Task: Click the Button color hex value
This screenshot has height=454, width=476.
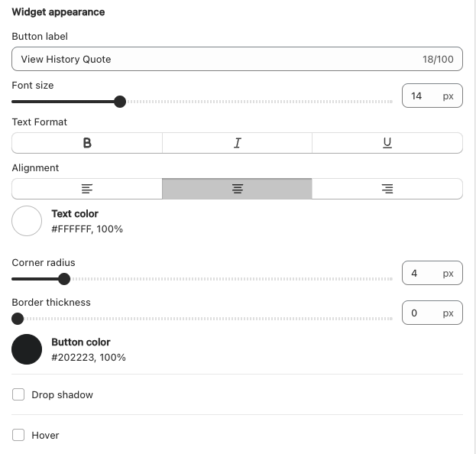Action: [x=89, y=358]
